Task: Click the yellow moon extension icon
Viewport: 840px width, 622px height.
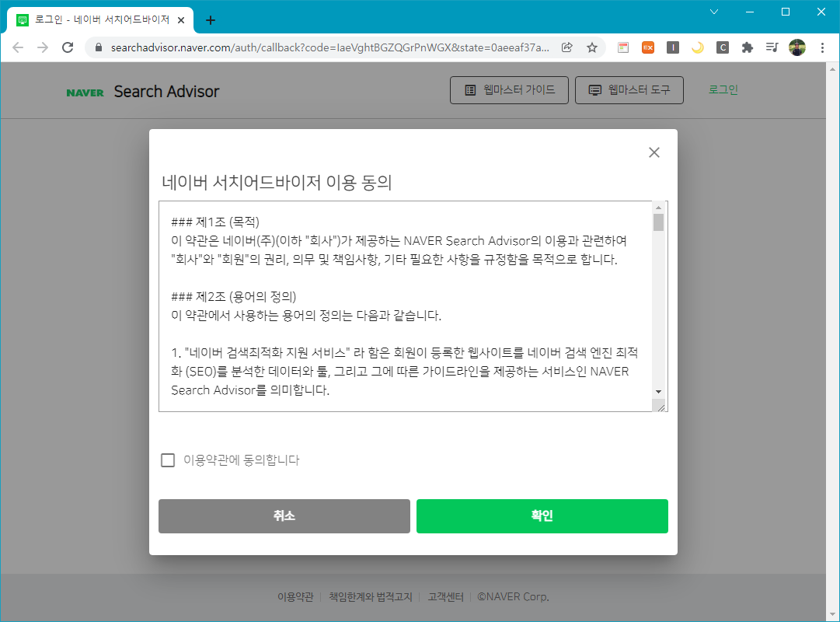Action: 698,47
